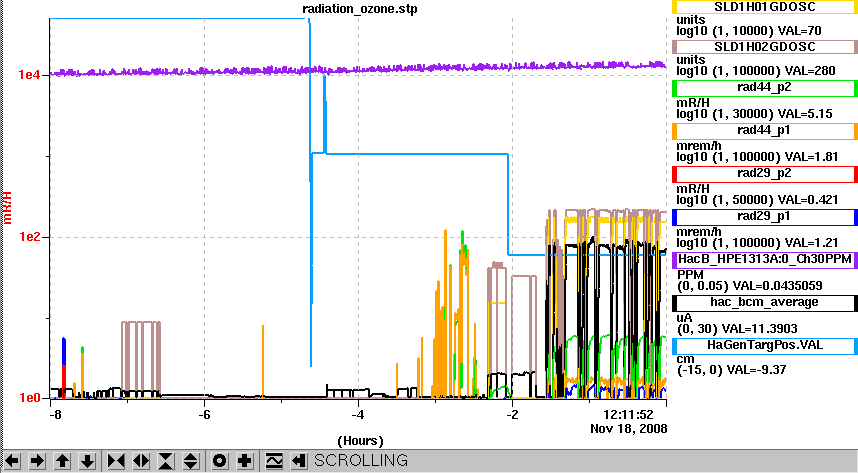Select the HaGenTargPos.VAL legend entry
Image resolution: width=858 pixels, height=473 pixels.
764,345
